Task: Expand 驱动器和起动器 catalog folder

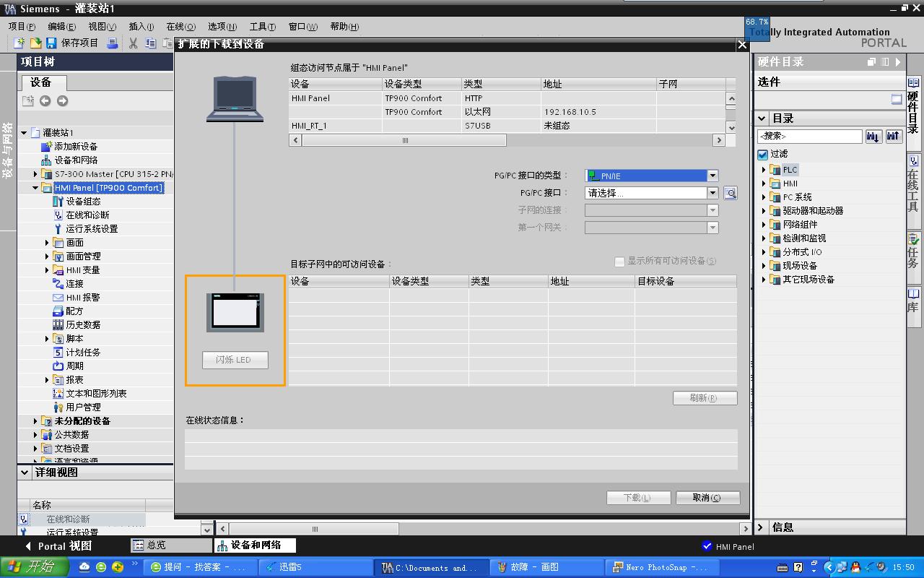Action: tap(764, 211)
